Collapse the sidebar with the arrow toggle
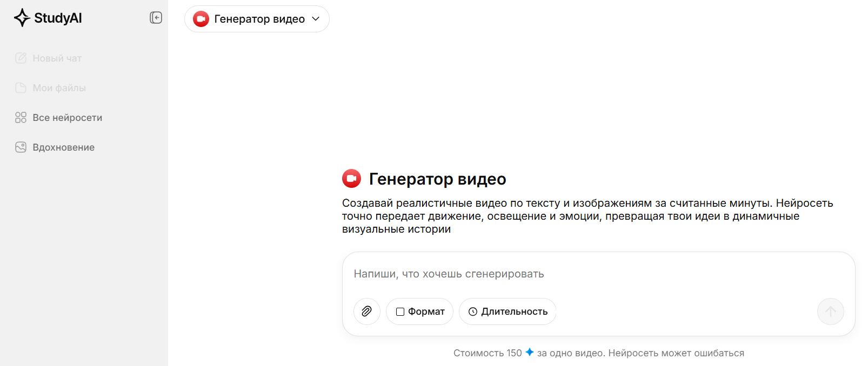Image resolution: width=868 pixels, height=366 pixels. pos(156,17)
